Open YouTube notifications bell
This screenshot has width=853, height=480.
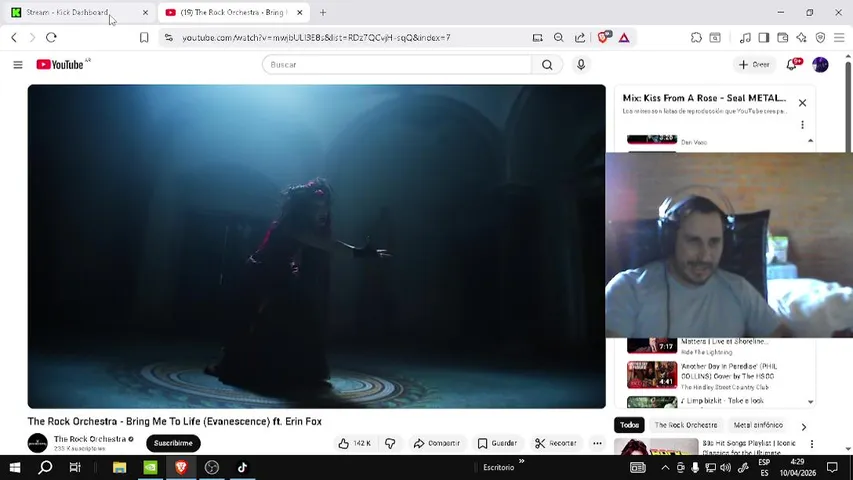click(792, 64)
